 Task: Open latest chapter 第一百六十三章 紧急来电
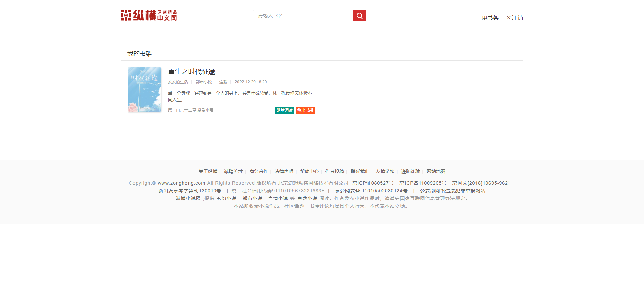point(191,110)
